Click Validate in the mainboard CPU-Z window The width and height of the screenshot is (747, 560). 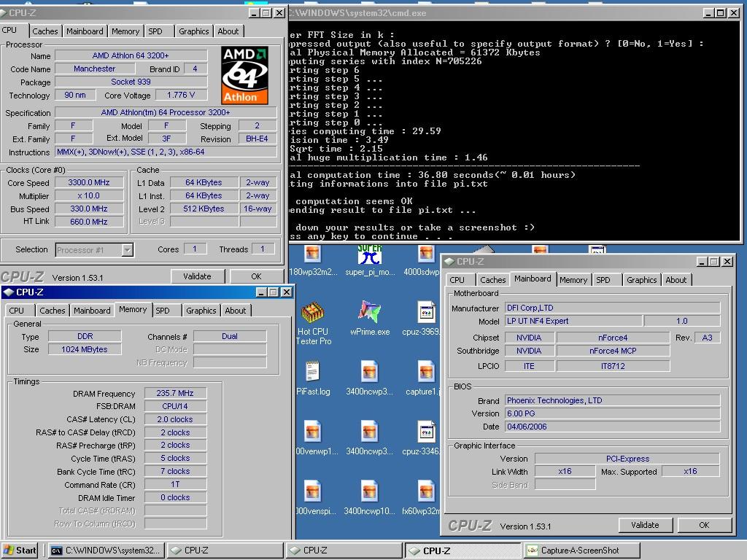(645, 525)
